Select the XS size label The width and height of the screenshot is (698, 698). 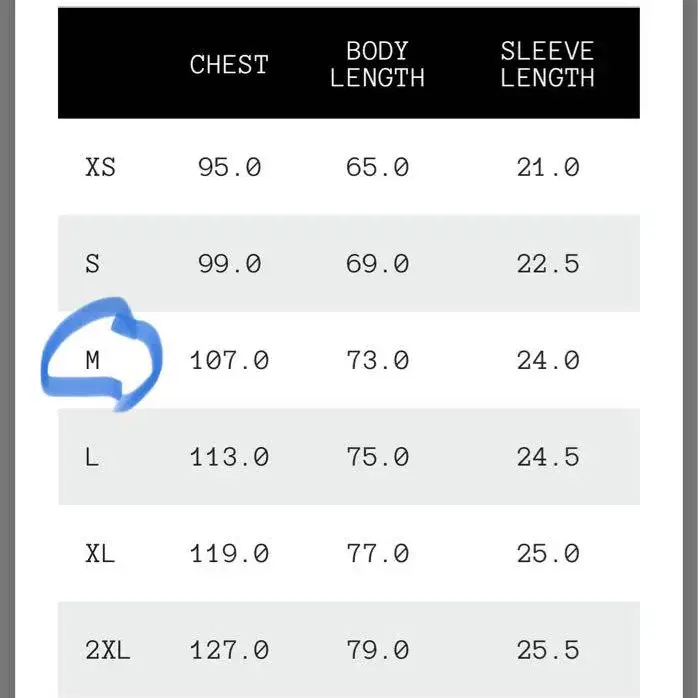(100, 167)
